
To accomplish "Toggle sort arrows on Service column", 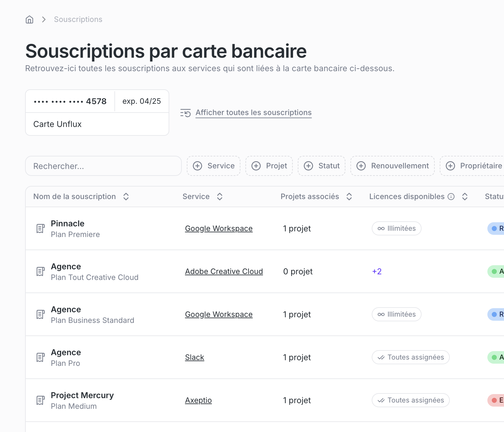I will [220, 197].
